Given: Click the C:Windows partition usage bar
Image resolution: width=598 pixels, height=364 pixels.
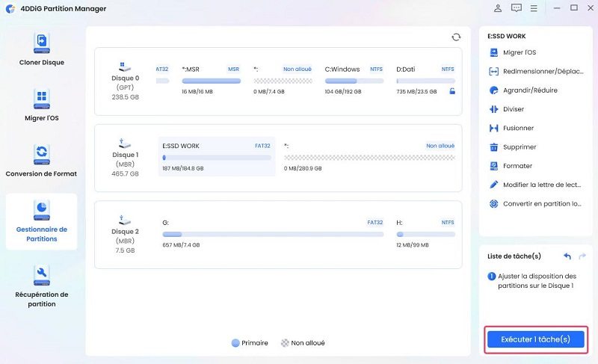Looking at the screenshot, I should click(354, 80).
